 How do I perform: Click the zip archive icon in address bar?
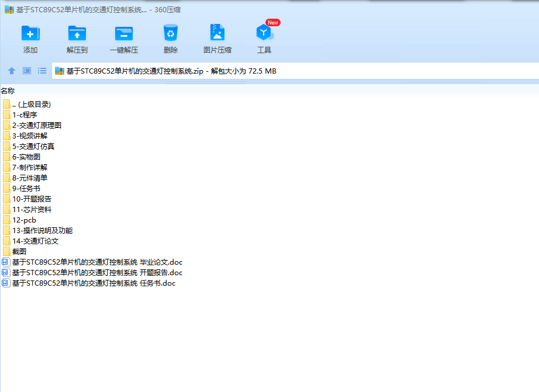(x=60, y=71)
